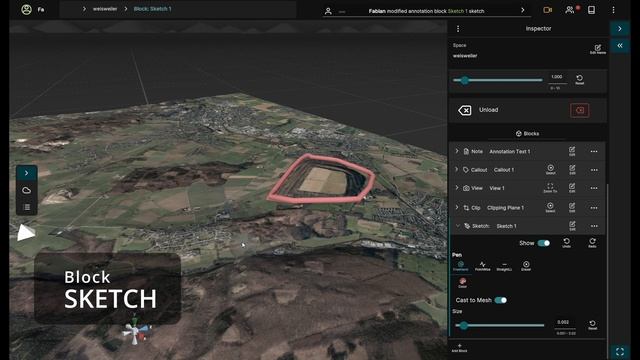Image resolution: width=640 pixels, height=360 pixels.
Task: Redo the sketch stroke
Action: pos(592,243)
